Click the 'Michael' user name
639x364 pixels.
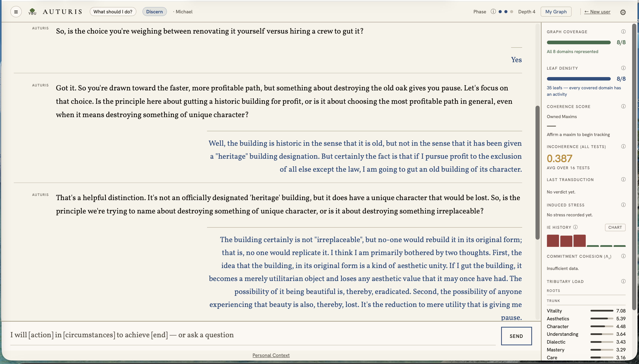[x=184, y=12]
